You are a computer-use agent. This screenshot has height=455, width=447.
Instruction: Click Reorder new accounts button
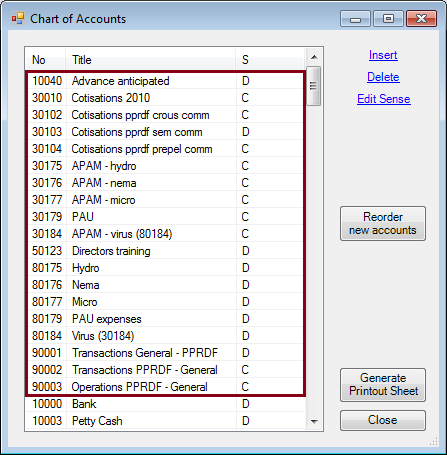383,223
